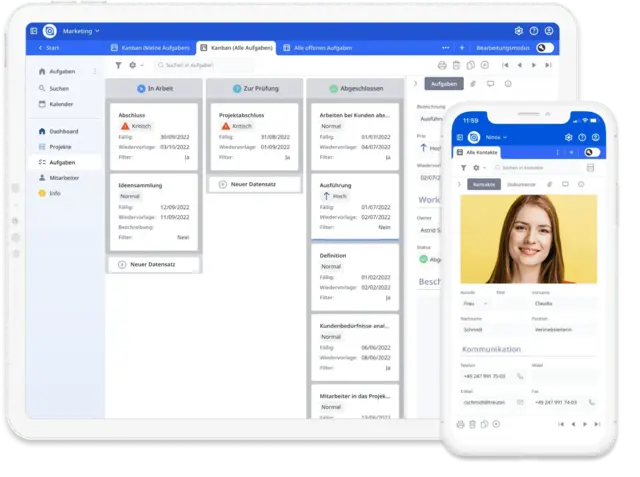Image resolution: width=640 pixels, height=477 pixels.
Task: Click the phone call icon beside Telefon
Action: [519, 376]
